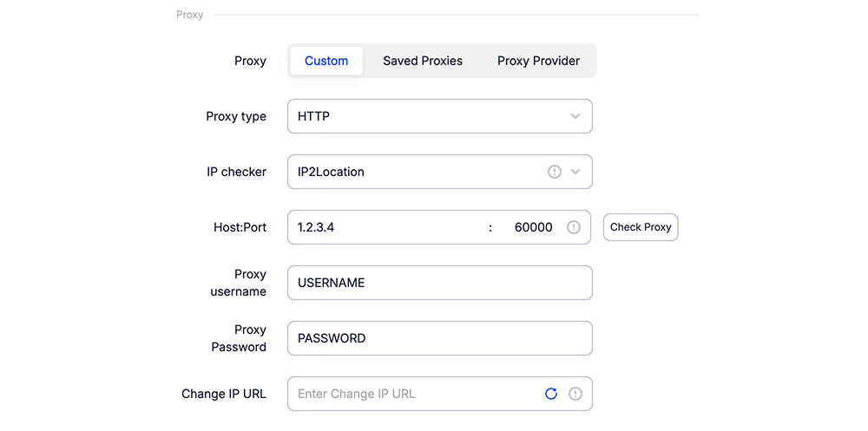Click the info icon beside port 60000
Screen dimensions: 868x431
(x=574, y=227)
